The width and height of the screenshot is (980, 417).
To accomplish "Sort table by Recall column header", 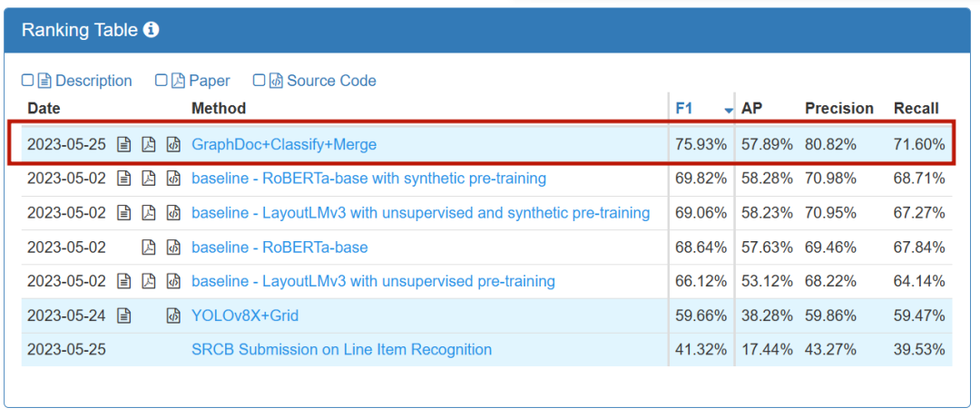I will point(916,108).
